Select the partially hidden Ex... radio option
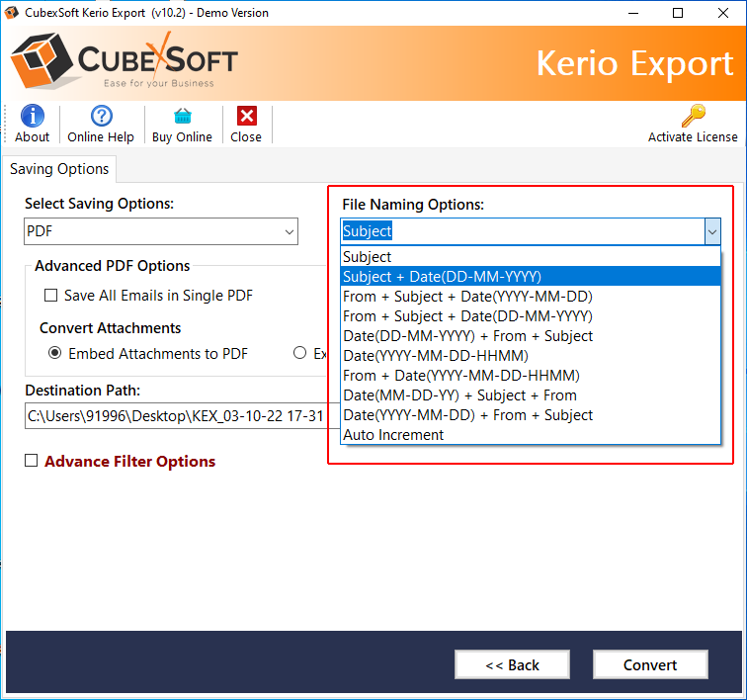 (x=299, y=353)
